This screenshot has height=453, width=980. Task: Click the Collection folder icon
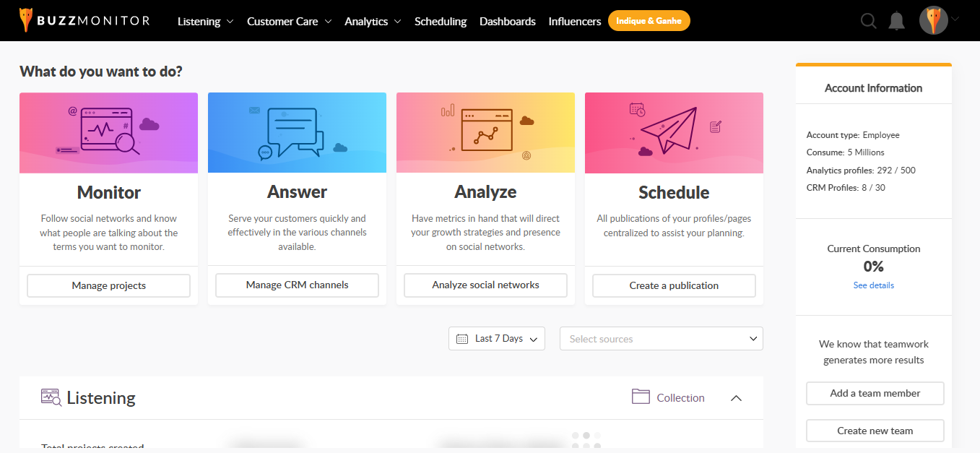(x=641, y=397)
